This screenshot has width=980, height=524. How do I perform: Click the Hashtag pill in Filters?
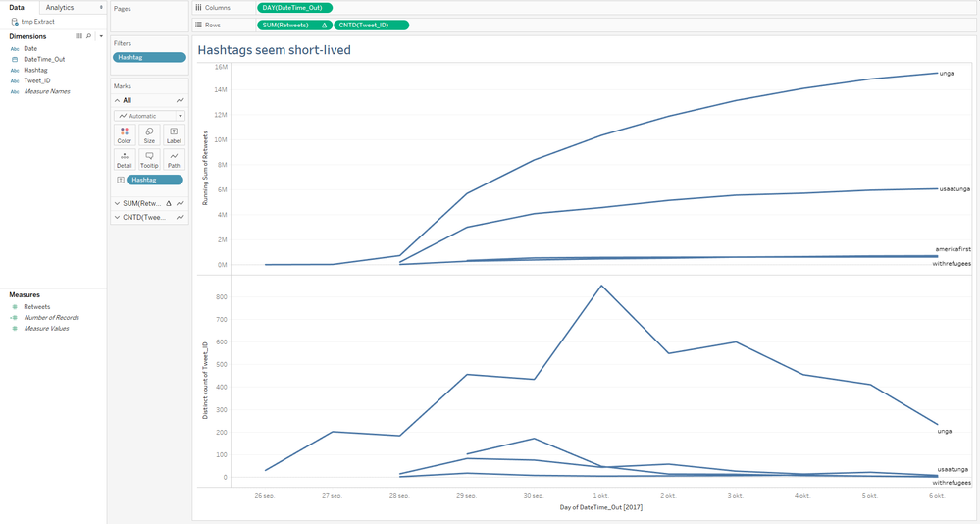[149, 57]
